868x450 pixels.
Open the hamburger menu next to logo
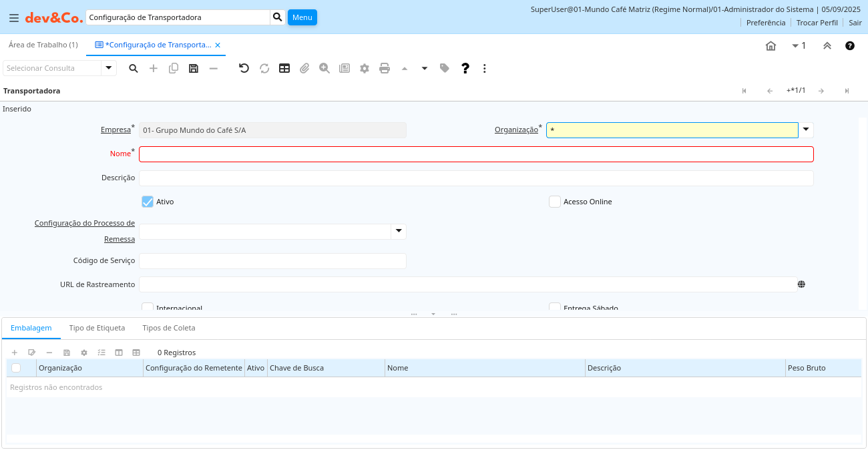tap(14, 18)
